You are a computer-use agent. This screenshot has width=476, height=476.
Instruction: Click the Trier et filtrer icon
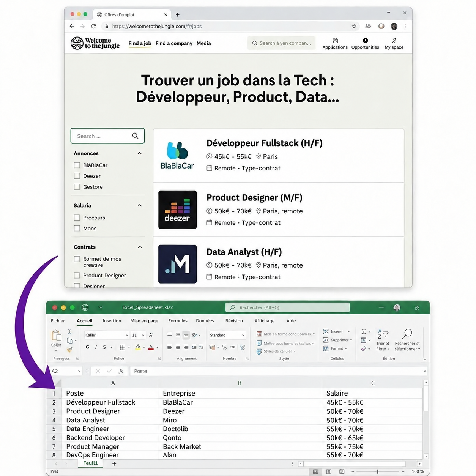(x=383, y=334)
